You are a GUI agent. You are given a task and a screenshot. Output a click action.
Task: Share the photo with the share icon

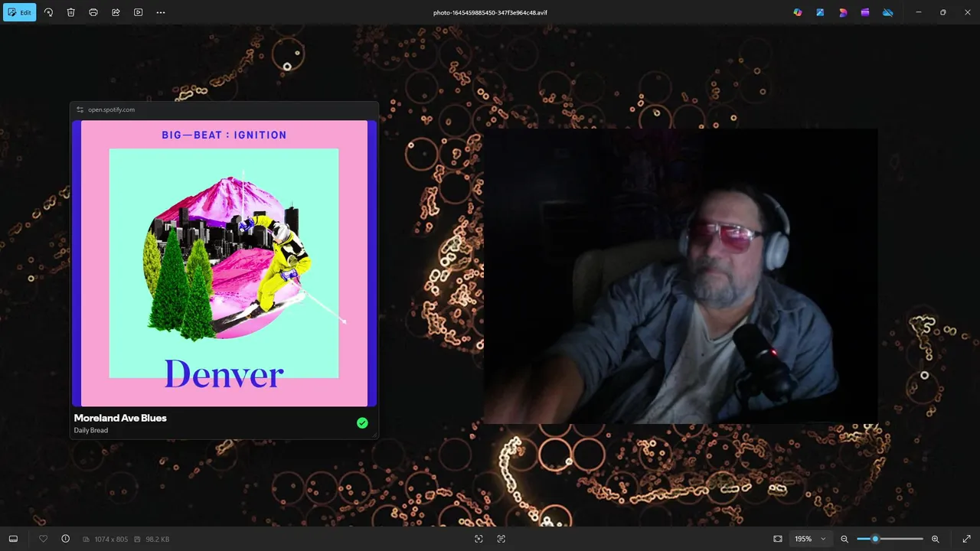tap(116, 12)
